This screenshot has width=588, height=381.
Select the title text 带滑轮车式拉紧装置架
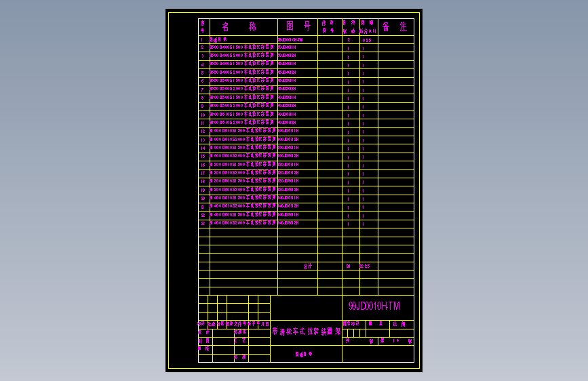pos(307,332)
